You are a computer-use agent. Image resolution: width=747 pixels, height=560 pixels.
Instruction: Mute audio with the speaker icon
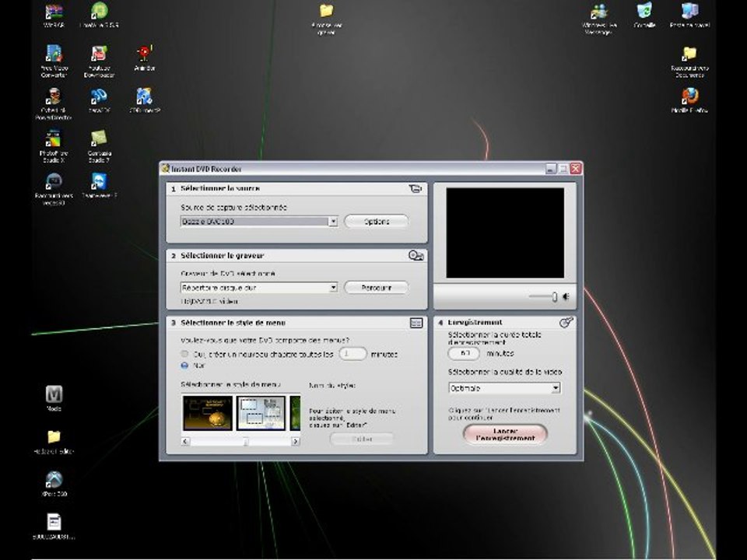coord(566,296)
